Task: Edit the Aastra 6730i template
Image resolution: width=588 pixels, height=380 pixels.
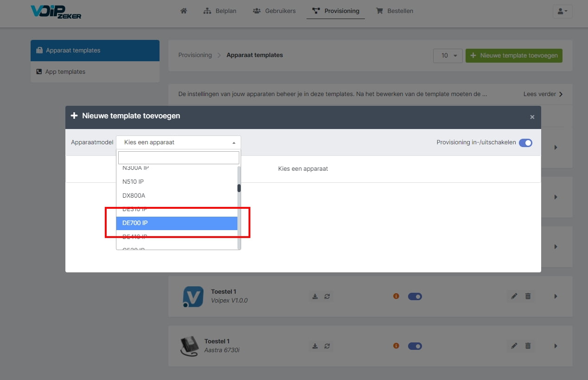Action: click(514, 346)
